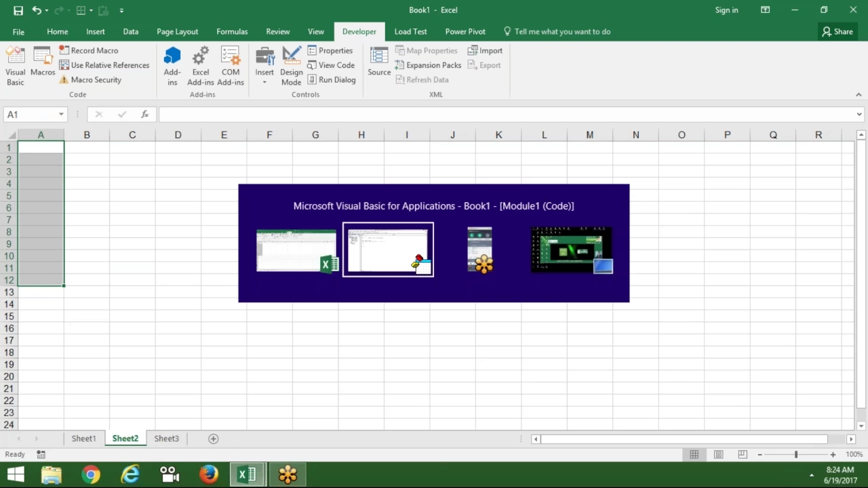Screen dimensions: 868x488
Task: Open the File menu
Action: [18, 31]
